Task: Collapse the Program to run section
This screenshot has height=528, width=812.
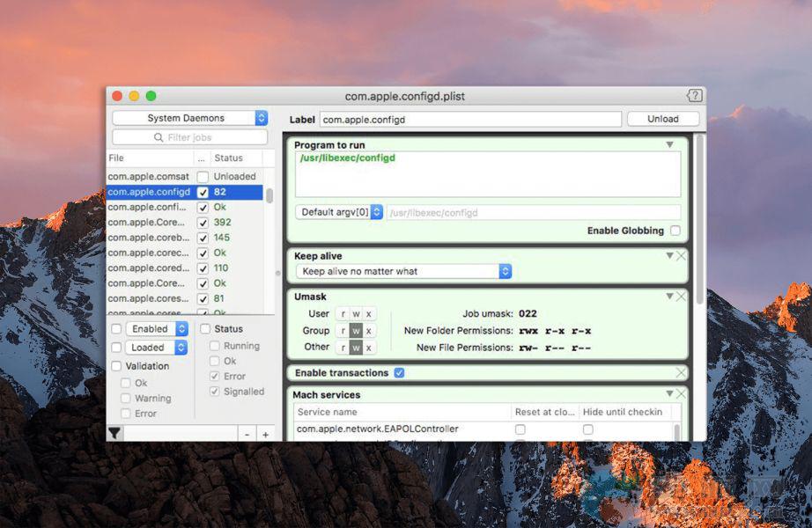Action: click(669, 145)
